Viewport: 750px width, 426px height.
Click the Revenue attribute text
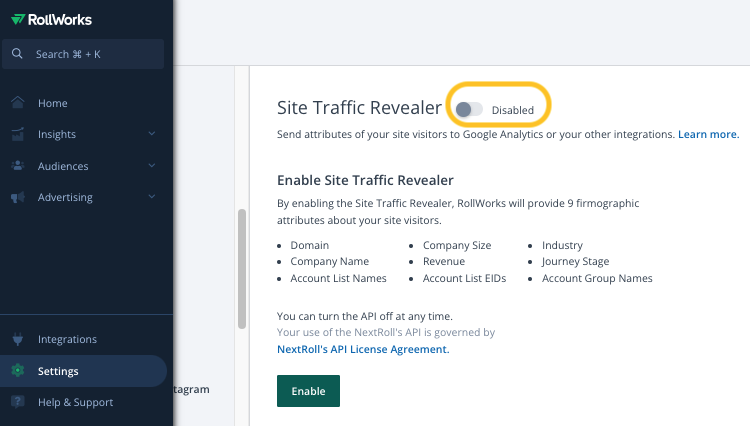click(444, 262)
